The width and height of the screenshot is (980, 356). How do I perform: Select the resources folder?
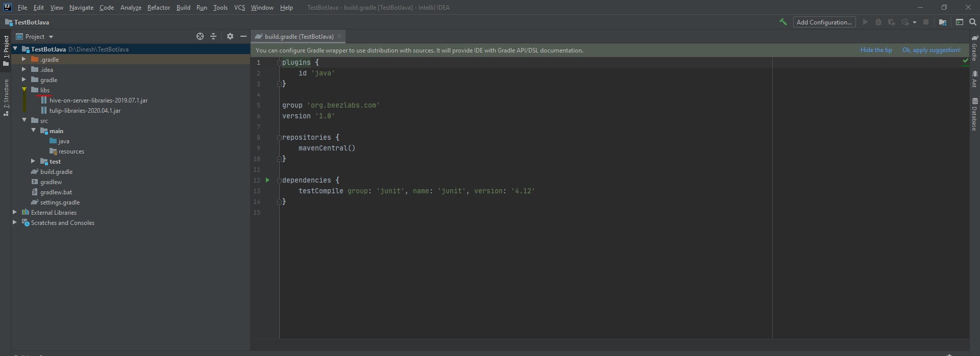point(71,151)
